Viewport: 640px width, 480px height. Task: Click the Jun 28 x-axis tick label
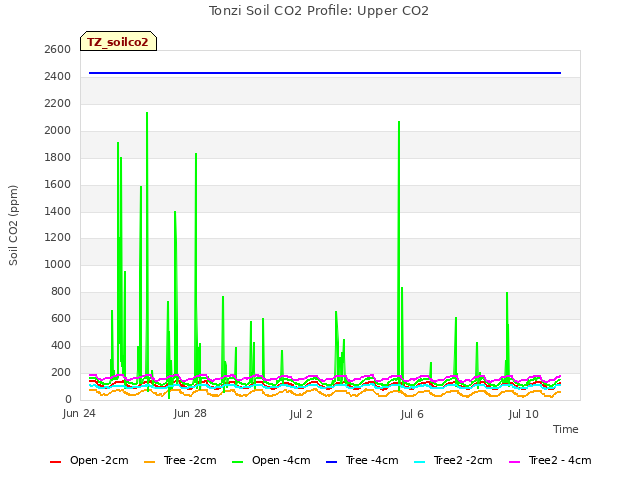[x=190, y=414]
